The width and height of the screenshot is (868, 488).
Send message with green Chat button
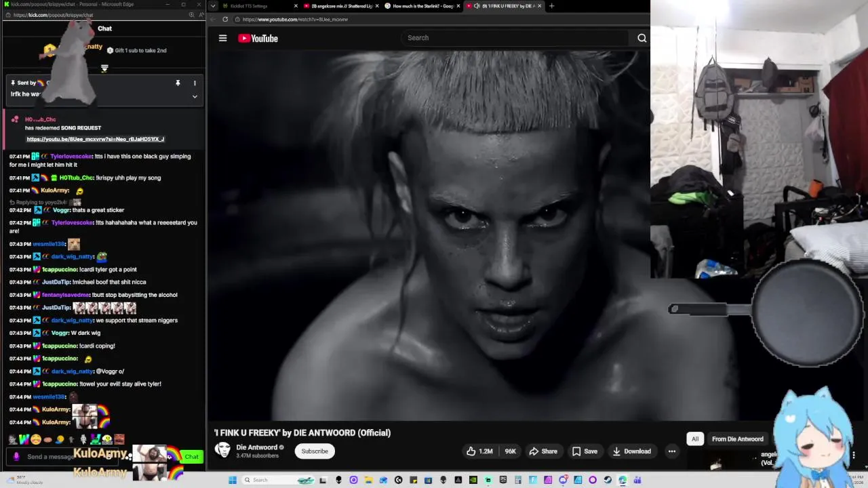(x=191, y=457)
